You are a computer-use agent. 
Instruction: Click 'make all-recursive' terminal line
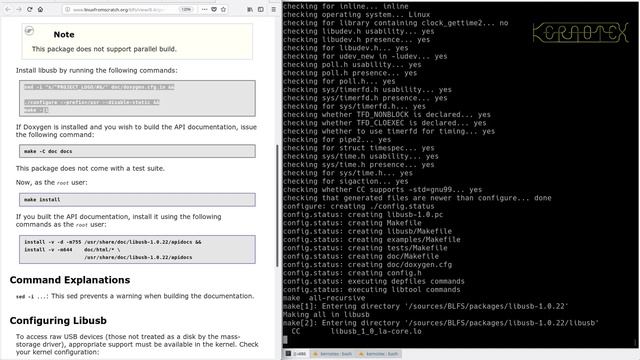tap(324, 298)
